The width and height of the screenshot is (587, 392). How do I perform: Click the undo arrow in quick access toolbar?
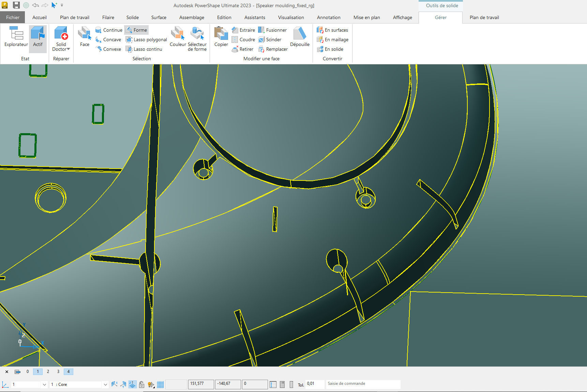pyautogui.click(x=35, y=5)
